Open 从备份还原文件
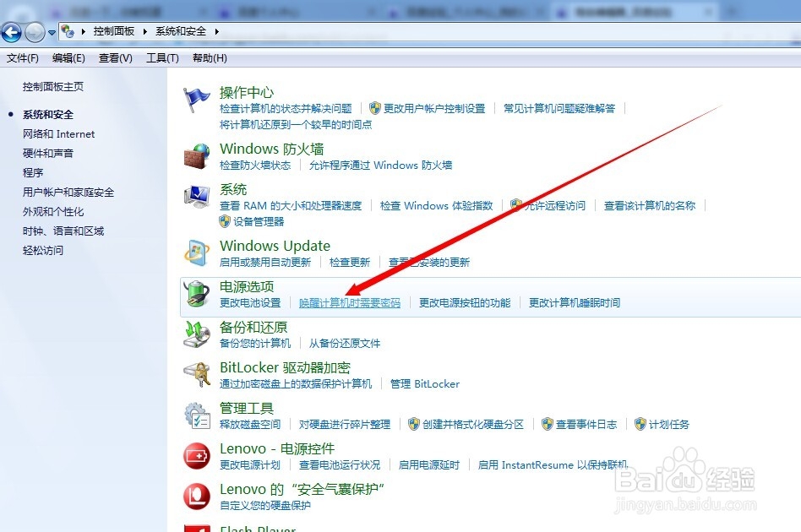 (344, 344)
